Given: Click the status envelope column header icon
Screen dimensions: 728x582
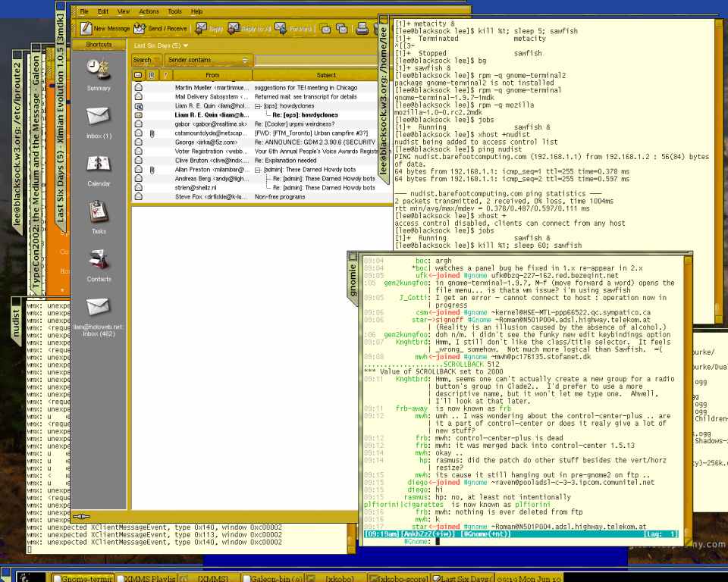Looking at the screenshot, I should [x=138, y=75].
